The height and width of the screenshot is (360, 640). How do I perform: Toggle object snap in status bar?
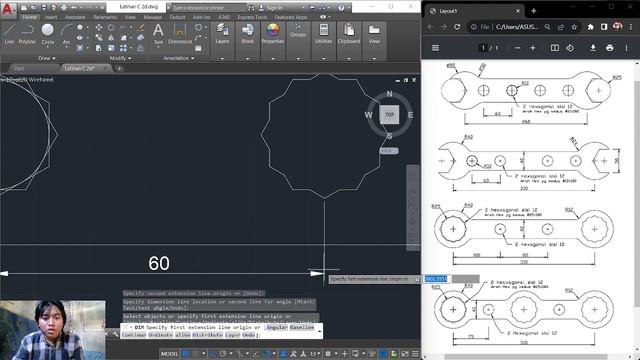(266, 353)
